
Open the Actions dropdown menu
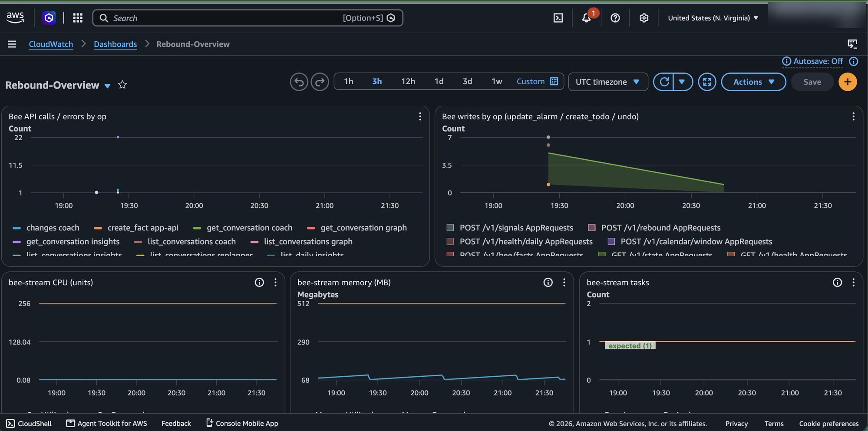click(x=753, y=82)
